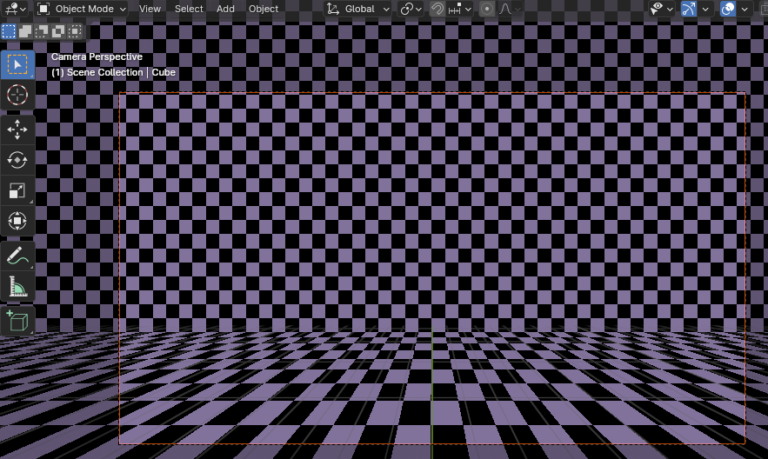Open the editor type dropdown
The height and width of the screenshot is (459, 768).
[14, 9]
